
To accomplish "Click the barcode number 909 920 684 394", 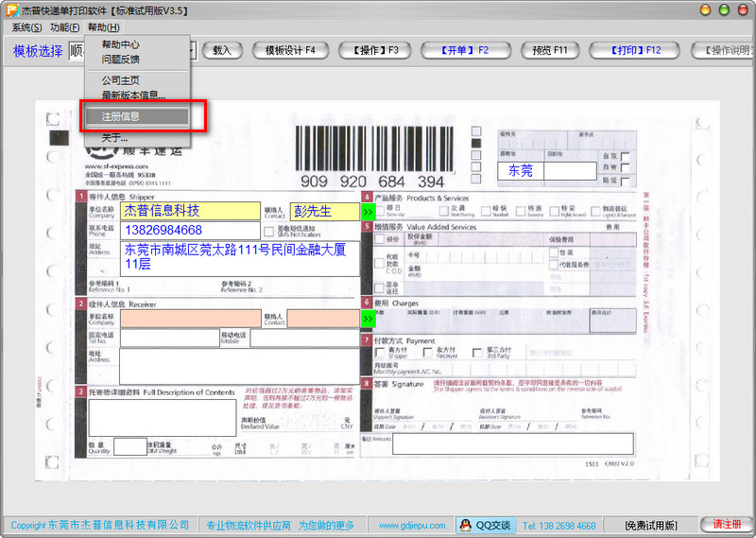I will (x=372, y=182).
